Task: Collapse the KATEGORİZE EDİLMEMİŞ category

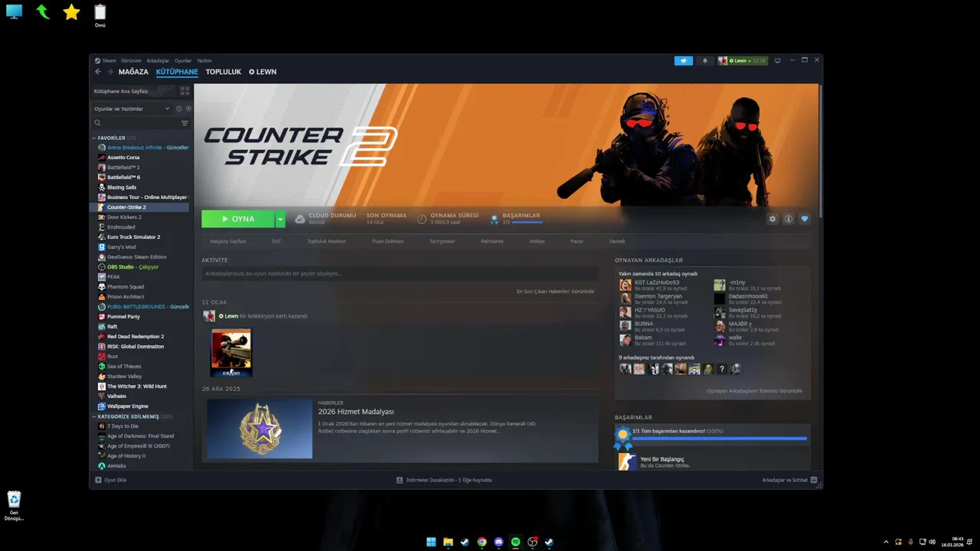Action: [x=95, y=417]
